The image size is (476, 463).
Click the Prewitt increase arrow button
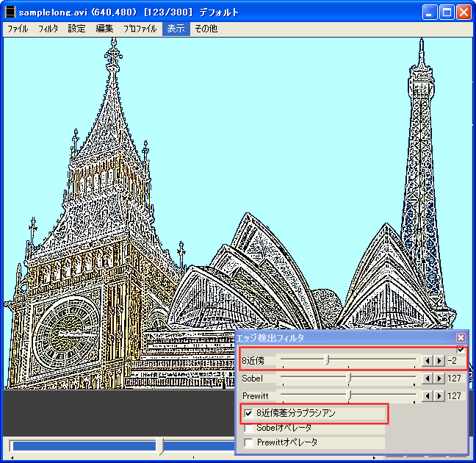click(439, 395)
